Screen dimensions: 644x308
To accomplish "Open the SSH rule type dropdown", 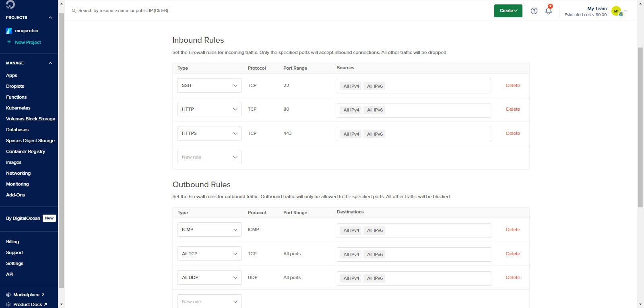I will (209, 85).
